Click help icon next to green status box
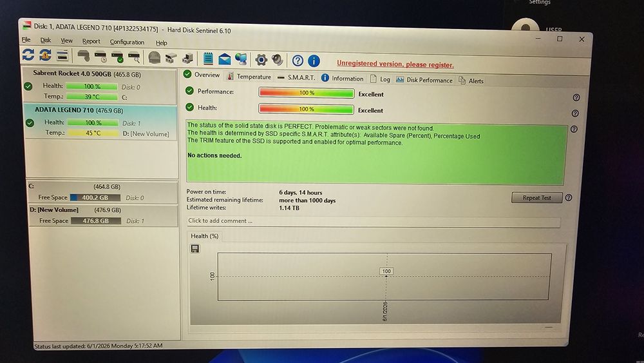The image size is (644, 363). (574, 129)
